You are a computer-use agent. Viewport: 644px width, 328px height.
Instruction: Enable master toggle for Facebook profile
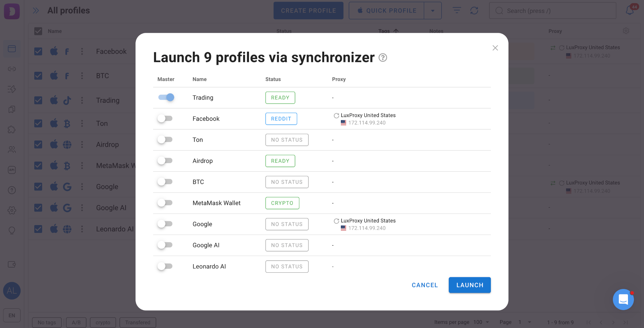pos(165,118)
